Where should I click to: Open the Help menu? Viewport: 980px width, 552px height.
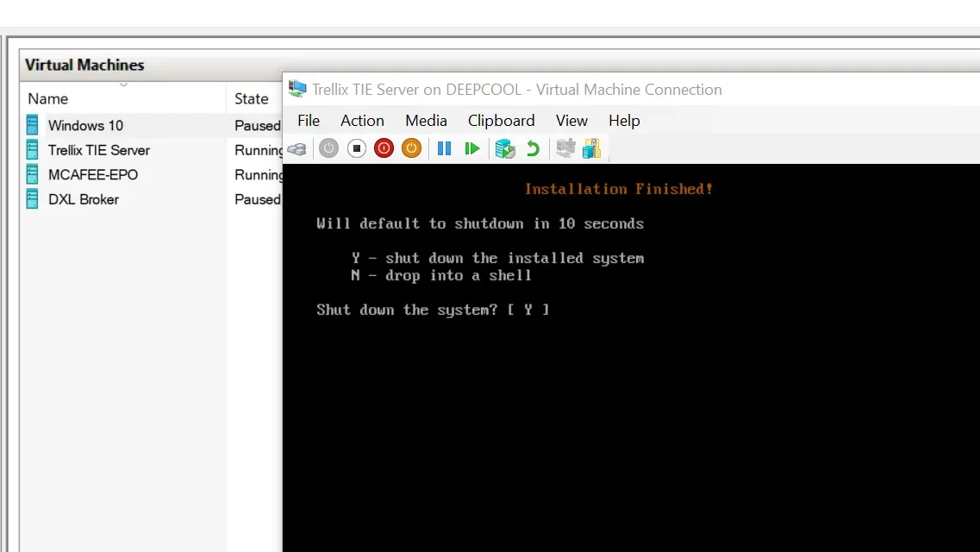624,120
